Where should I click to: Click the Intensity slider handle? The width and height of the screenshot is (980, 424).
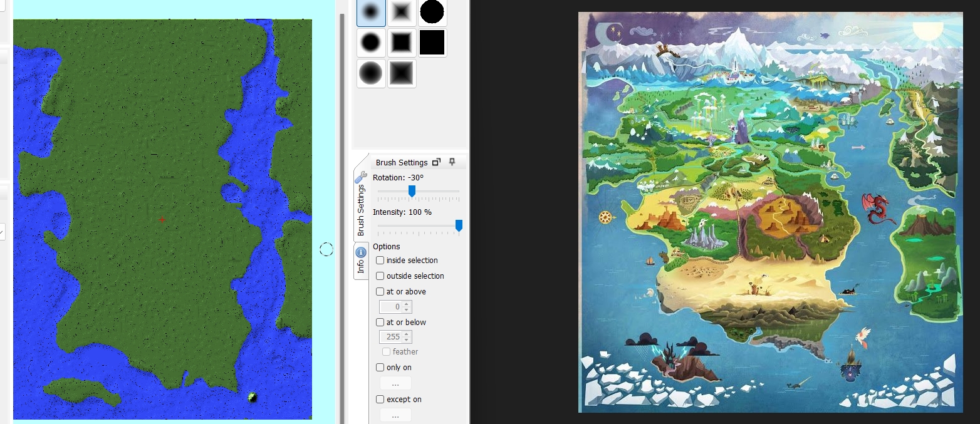click(x=459, y=225)
